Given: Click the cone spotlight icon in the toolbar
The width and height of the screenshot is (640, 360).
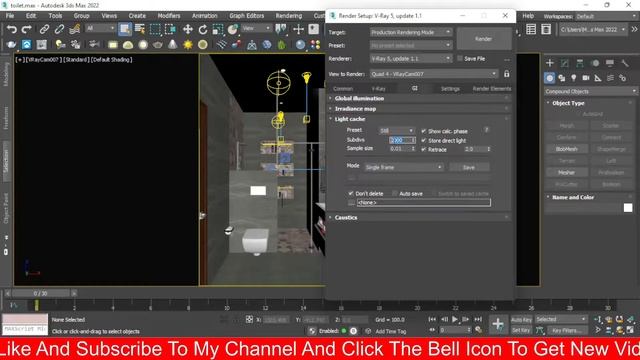Looking at the screenshot, I should point(173,44).
